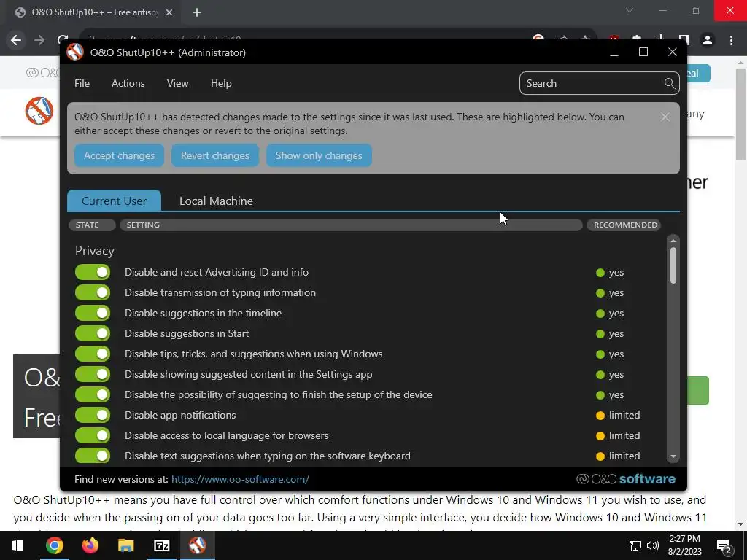Toggle Disable transmission of typing information
This screenshot has width=747, height=560.
pos(93,293)
